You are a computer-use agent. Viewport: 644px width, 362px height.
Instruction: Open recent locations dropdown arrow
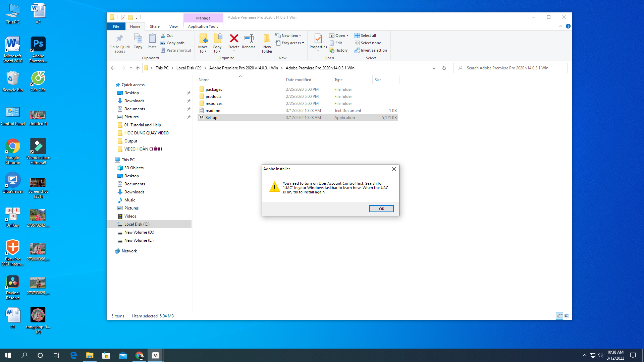(131, 68)
